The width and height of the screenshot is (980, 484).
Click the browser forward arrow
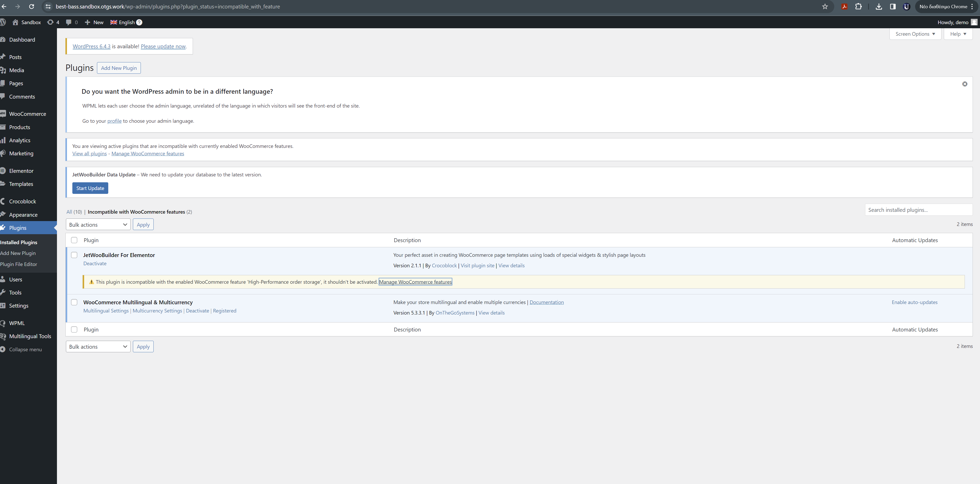click(17, 6)
